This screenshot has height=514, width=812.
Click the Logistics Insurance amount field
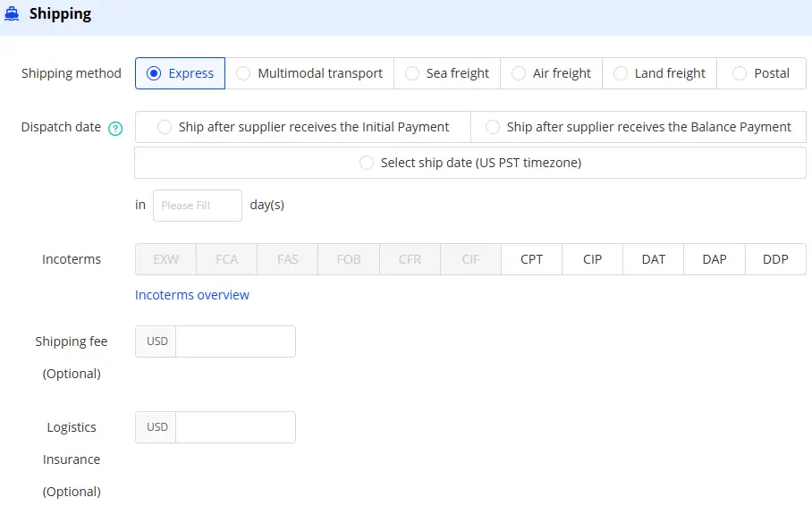point(234,427)
